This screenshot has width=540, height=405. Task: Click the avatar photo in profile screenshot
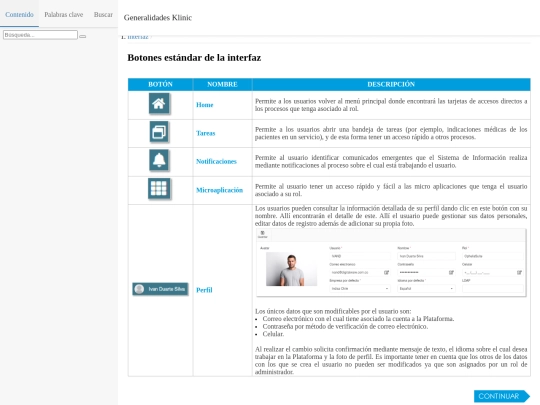291,269
